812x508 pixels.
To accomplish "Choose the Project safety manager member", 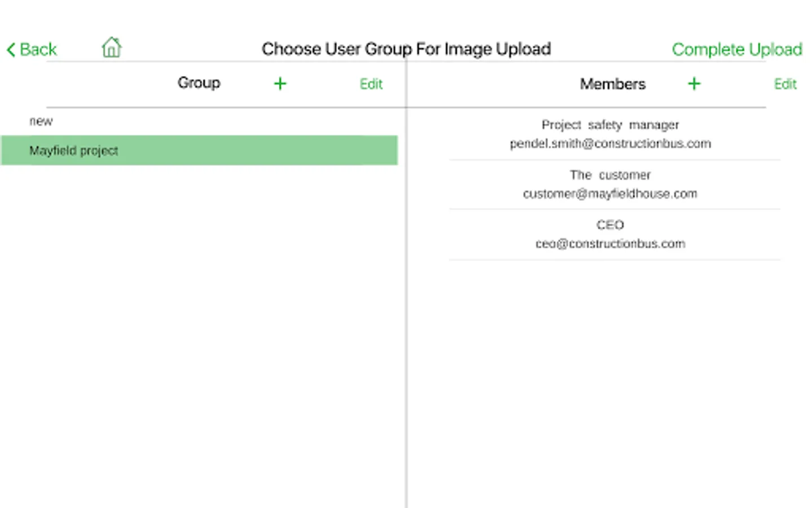I will point(610,125).
